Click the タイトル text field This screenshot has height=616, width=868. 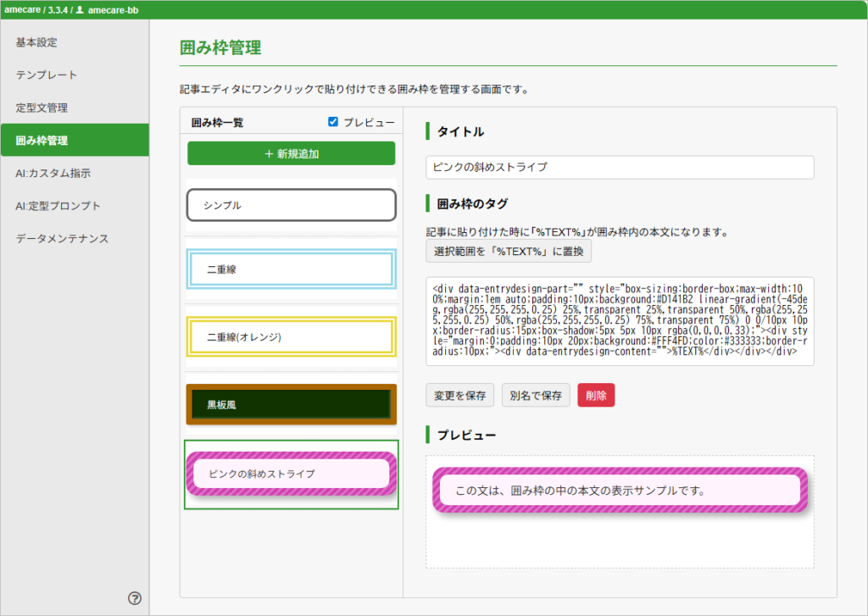click(620, 167)
